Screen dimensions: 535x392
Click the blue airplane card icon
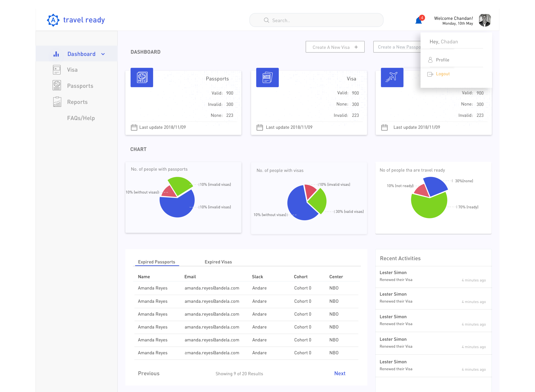(x=392, y=78)
